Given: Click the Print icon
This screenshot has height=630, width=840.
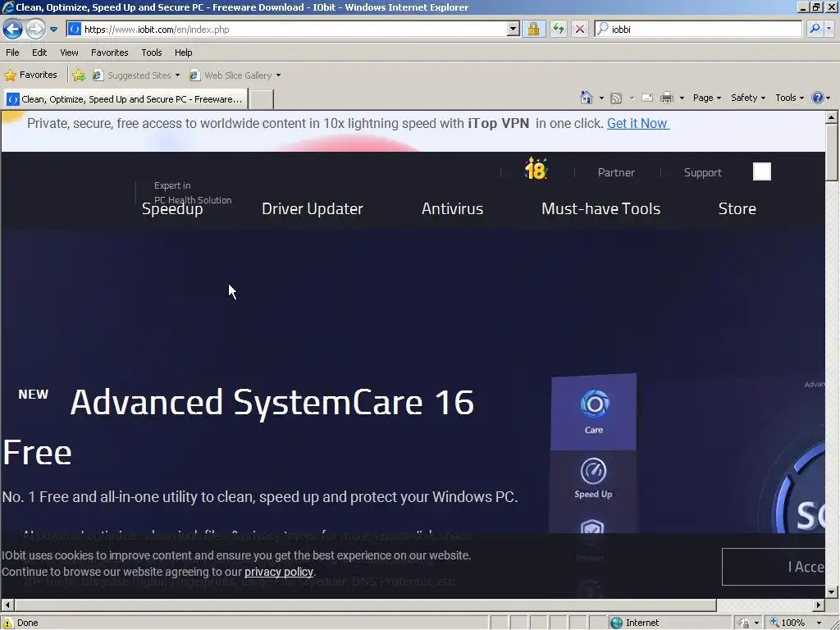Looking at the screenshot, I should [666, 98].
